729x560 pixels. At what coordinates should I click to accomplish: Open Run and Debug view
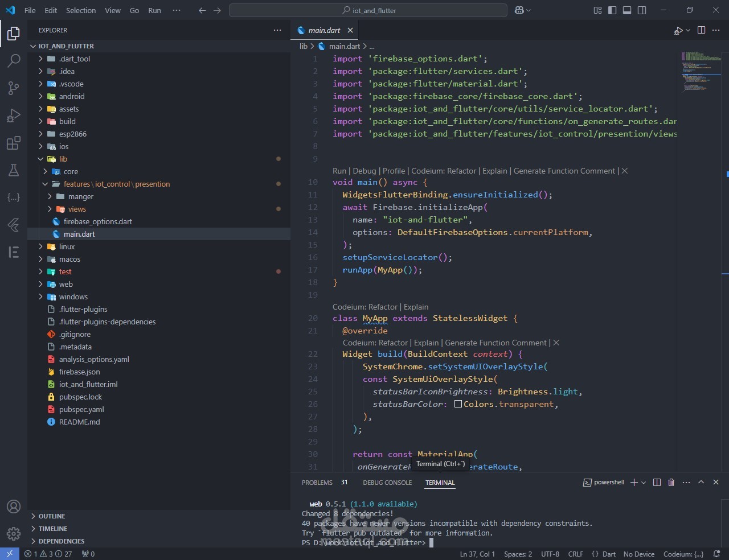coord(14,116)
